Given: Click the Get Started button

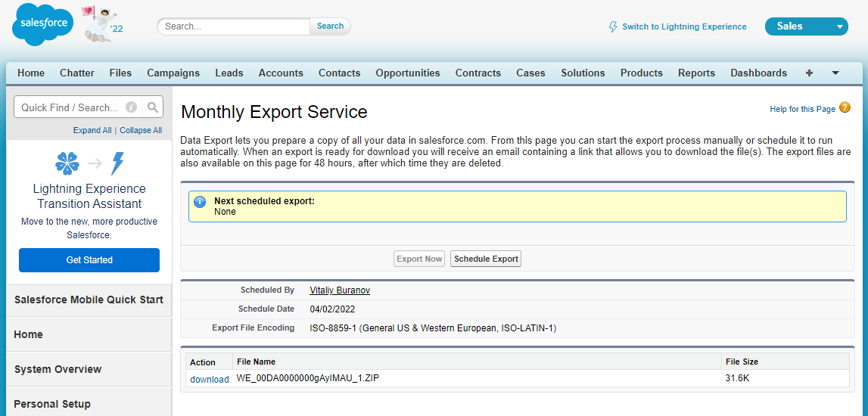Looking at the screenshot, I should coord(89,260).
